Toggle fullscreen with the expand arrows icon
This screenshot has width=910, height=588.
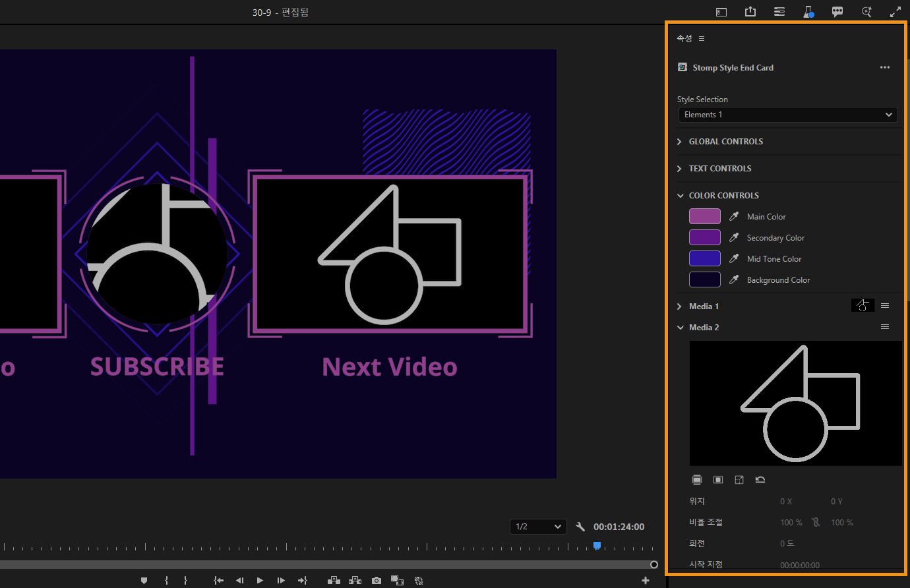pos(895,12)
